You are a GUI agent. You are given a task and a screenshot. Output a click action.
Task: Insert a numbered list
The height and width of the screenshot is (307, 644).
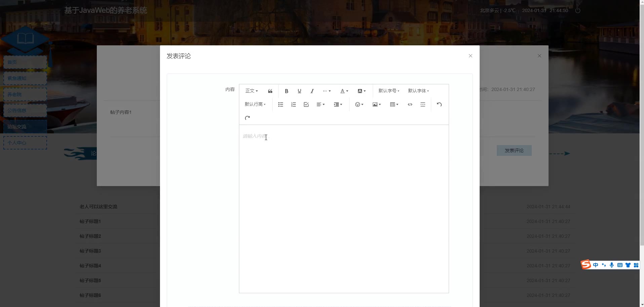click(x=293, y=104)
